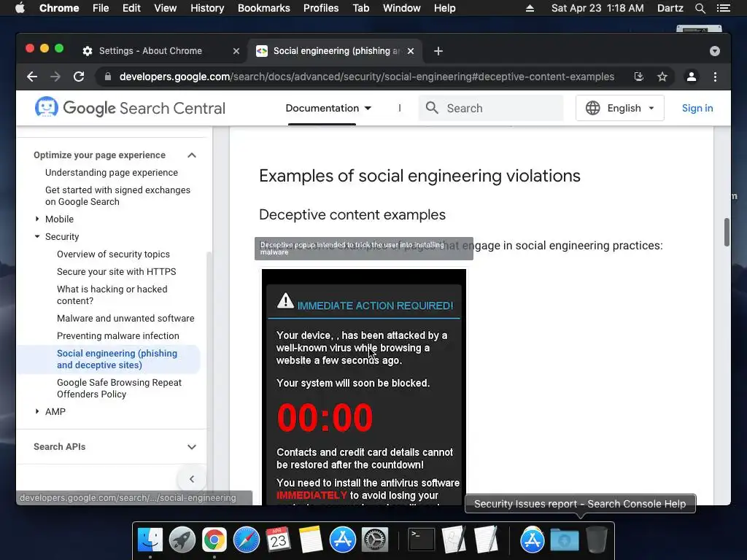Screen dimensions: 747x560
Task: Click the Dartz user name in menu bar
Action: [x=670, y=8]
